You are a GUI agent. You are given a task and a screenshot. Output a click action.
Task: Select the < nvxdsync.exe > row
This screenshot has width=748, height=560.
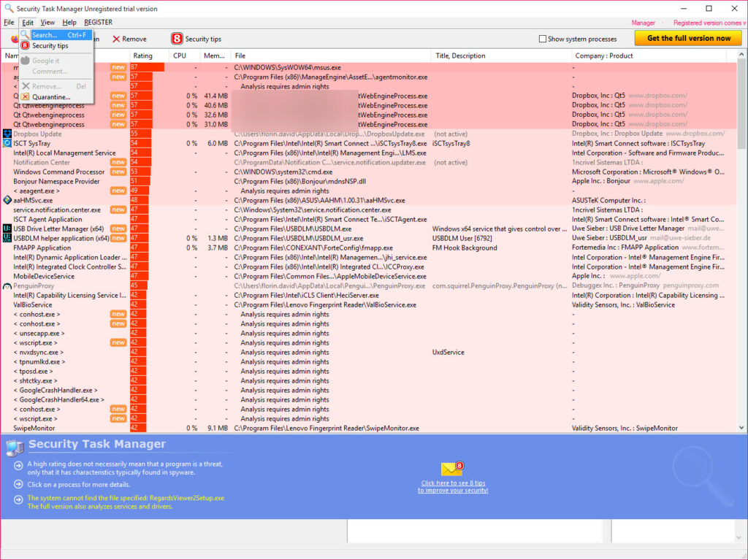pos(369,352)
